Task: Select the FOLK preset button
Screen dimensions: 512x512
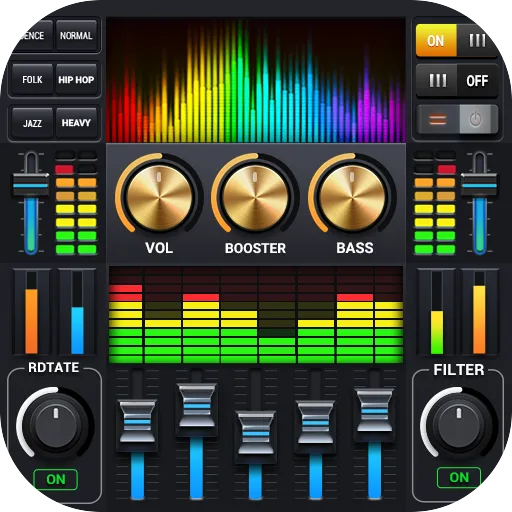Action: click(x=32, y=79)
